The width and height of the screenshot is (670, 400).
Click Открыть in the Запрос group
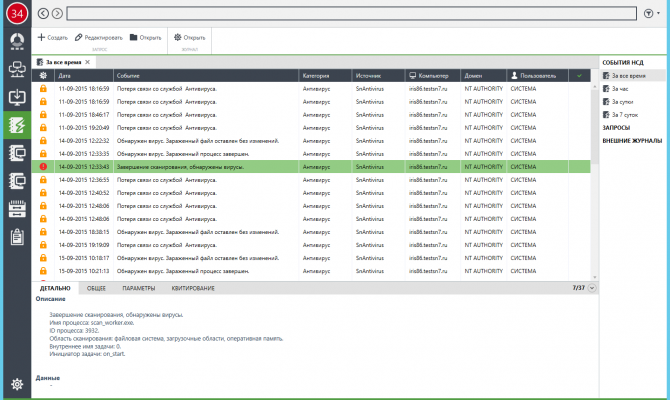(146, 38)
